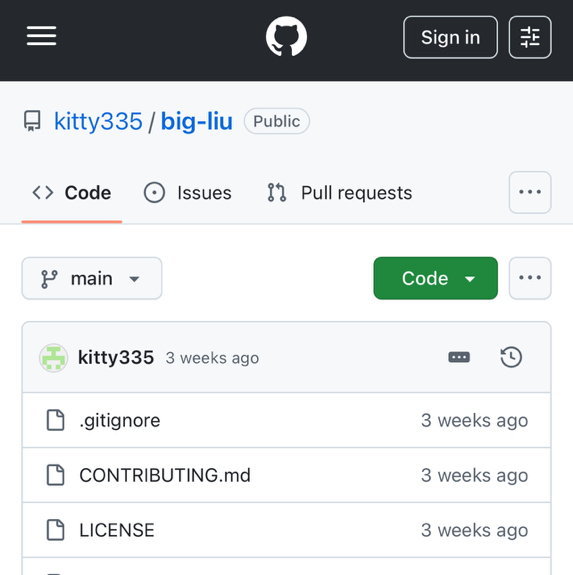
Task: Click the Code tab angle-brackets icon
Action: (x=43, y=193)
